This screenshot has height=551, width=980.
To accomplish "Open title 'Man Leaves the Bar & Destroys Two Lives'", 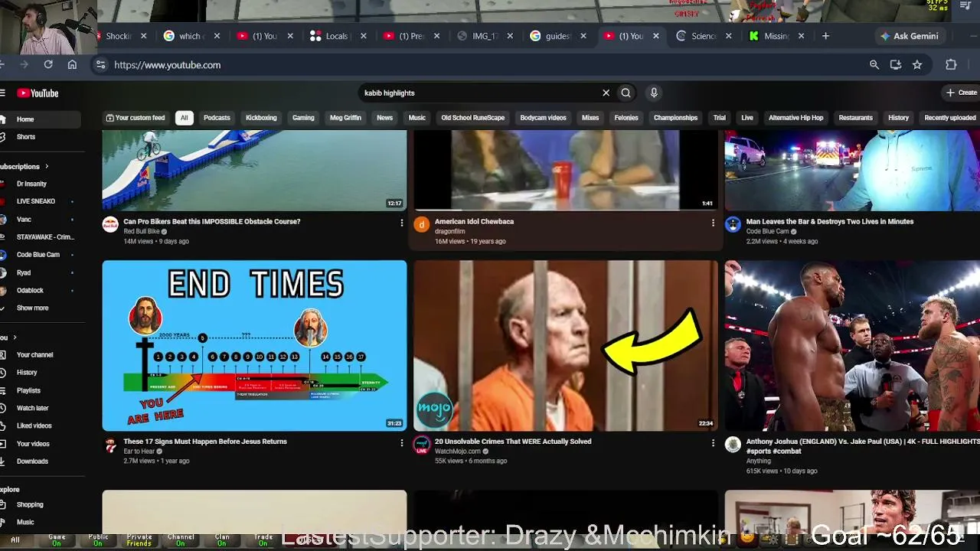I will tap(830, 221).
